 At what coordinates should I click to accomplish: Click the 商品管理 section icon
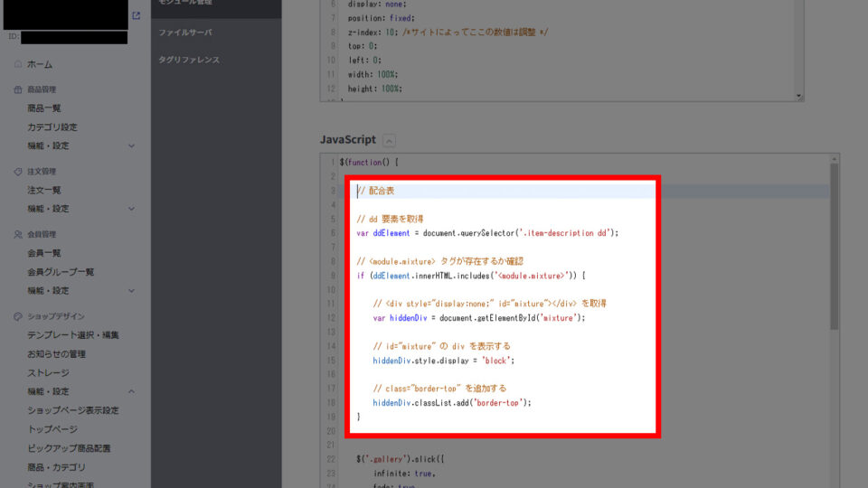(x=18, y=89)
